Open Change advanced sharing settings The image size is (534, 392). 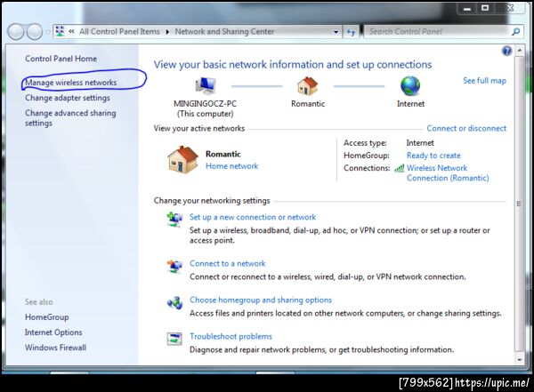[x=70, y=118]
